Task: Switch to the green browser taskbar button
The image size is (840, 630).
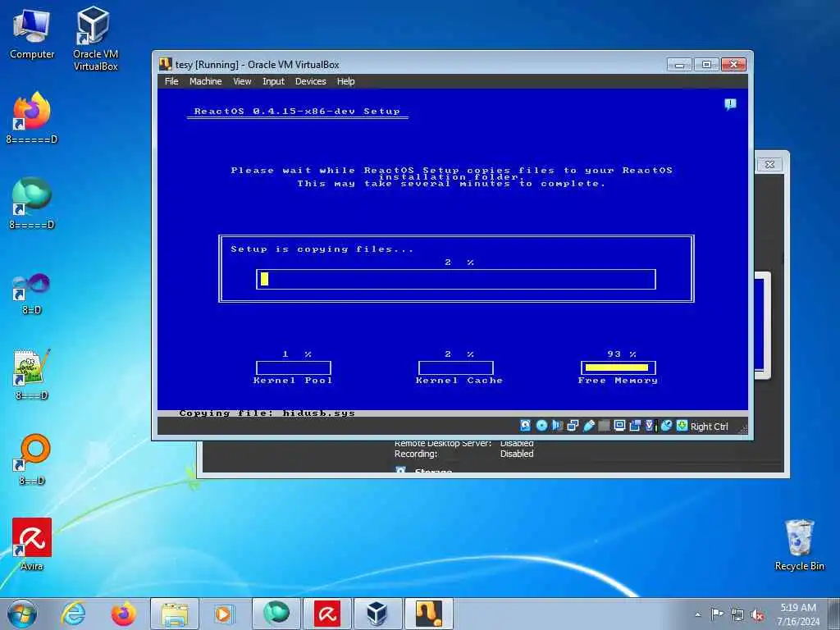Action: (x=276, y=614)
